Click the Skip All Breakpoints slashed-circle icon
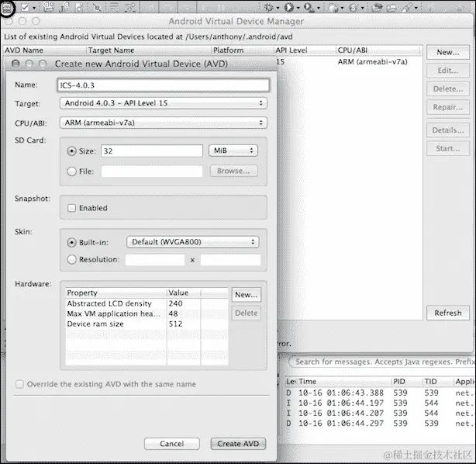This screenshot has height=464, width=476. 97,7
